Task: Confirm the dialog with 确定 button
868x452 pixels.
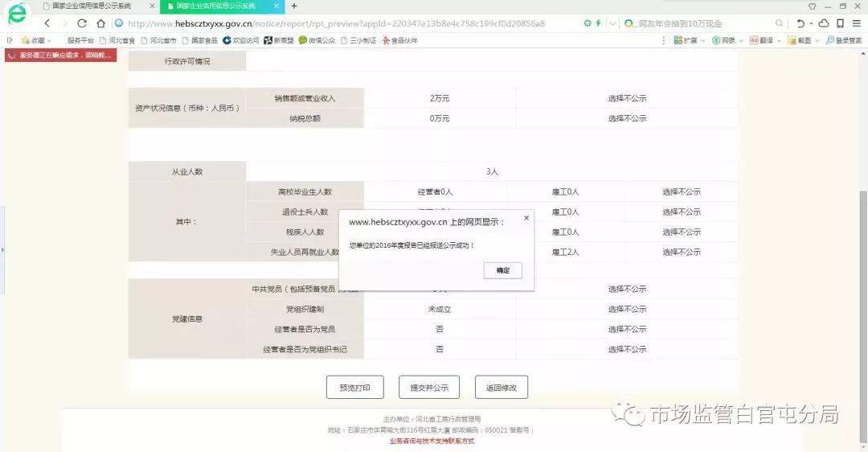Action: [x=502, y=270]
